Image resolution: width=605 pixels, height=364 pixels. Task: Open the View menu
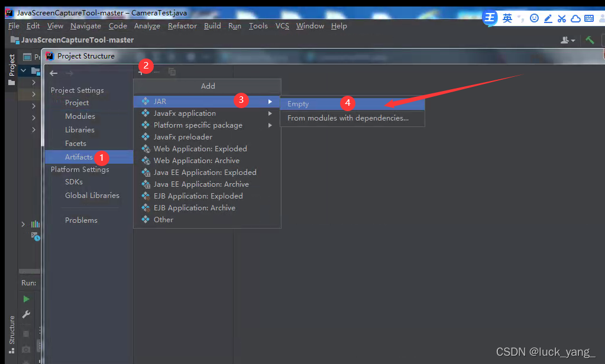[55, 26]
